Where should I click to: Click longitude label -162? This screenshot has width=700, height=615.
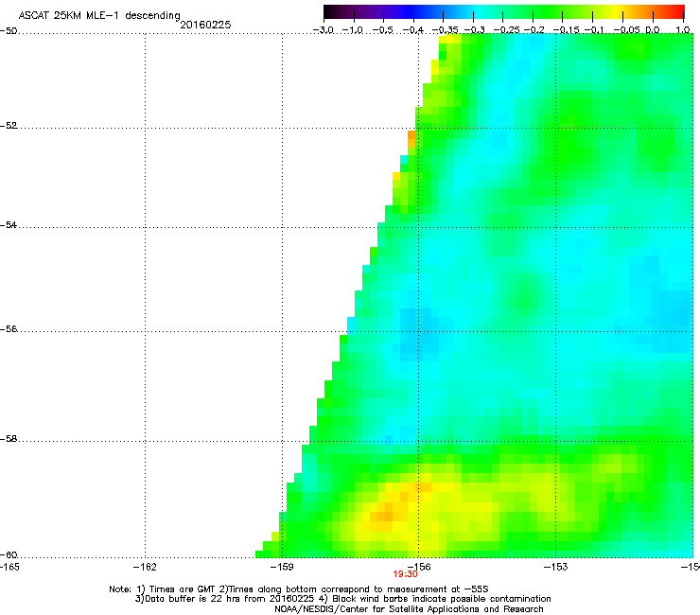coord(145,567)
